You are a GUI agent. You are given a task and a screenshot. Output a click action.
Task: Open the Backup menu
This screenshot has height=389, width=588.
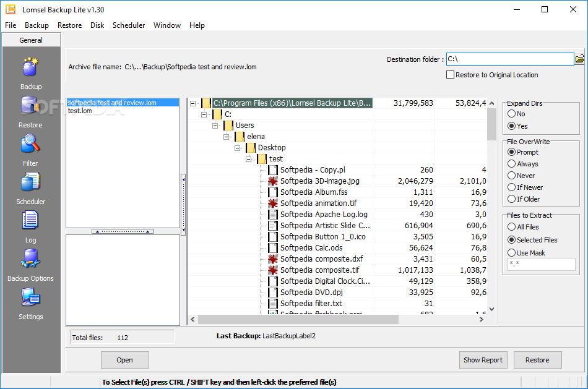(x=37, y=25)
